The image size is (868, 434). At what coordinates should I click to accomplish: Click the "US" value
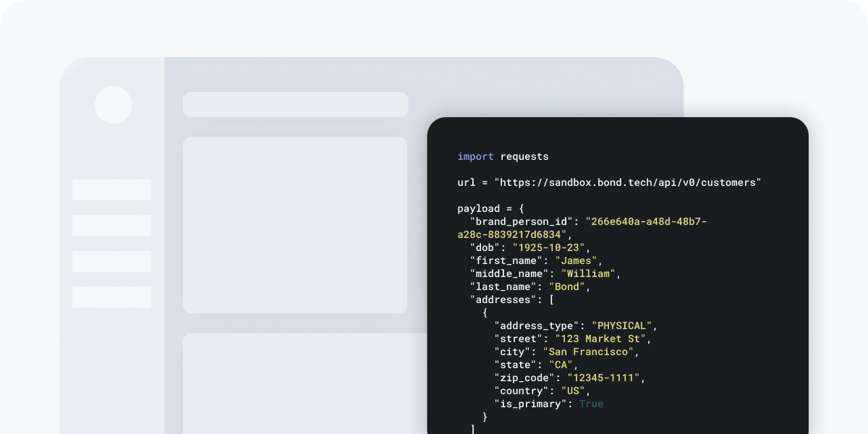click(x=573, y=391)
